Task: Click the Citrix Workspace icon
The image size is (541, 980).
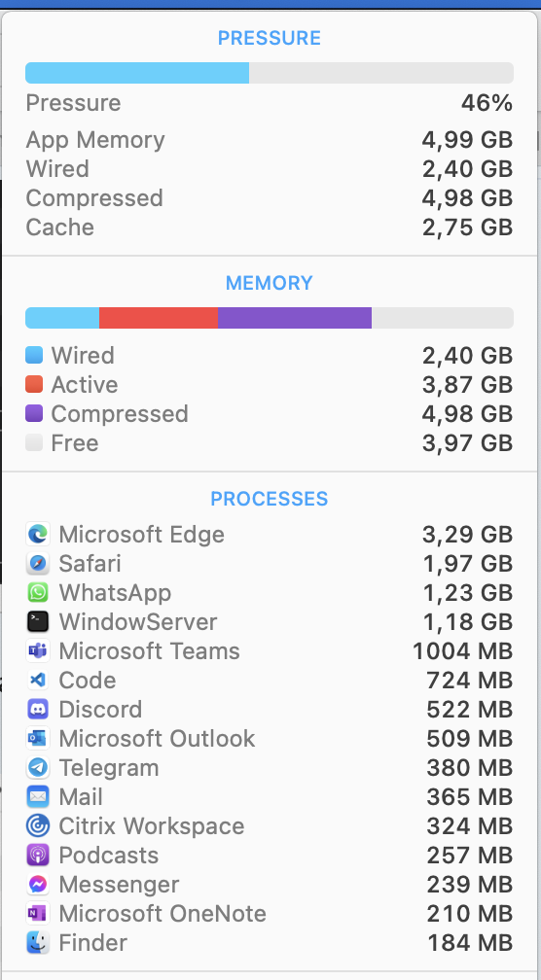Action: 38,826
